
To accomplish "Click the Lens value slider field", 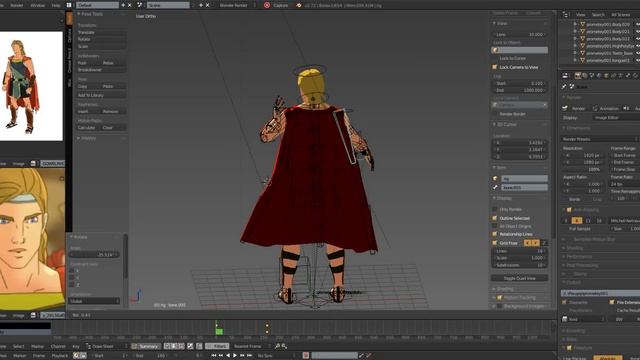I will tap(519, 35).
